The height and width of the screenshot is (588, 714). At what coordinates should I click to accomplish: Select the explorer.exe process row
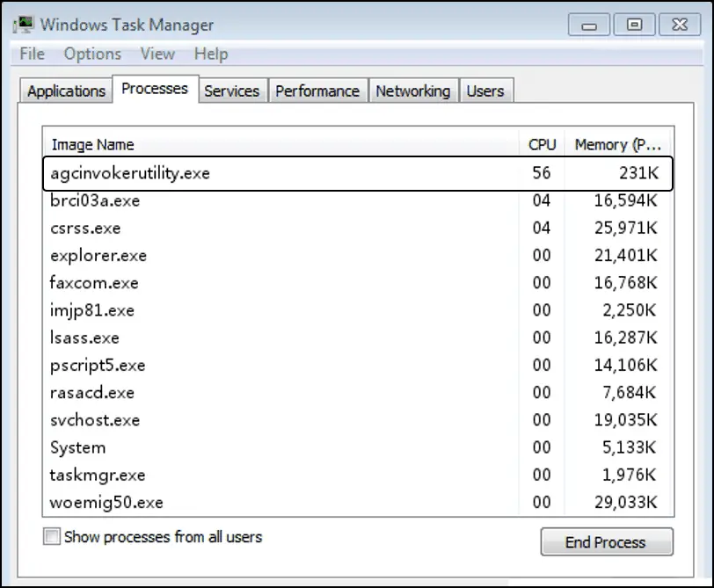click(x=358, y=255)
